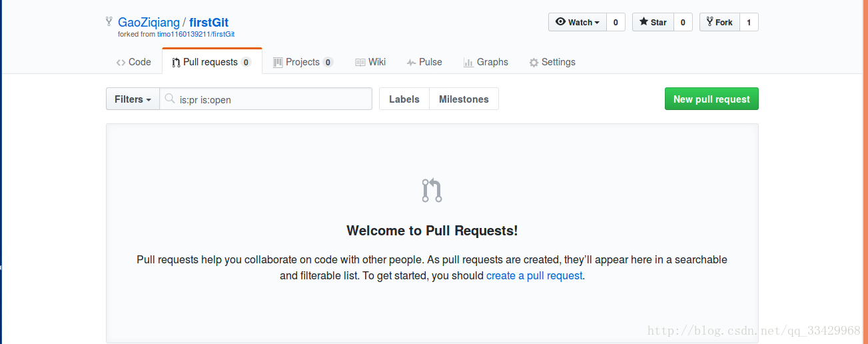Screen dimensions: 868x344
Task: Focus the is:pr is:open search field
Action: tap(266, 99)
